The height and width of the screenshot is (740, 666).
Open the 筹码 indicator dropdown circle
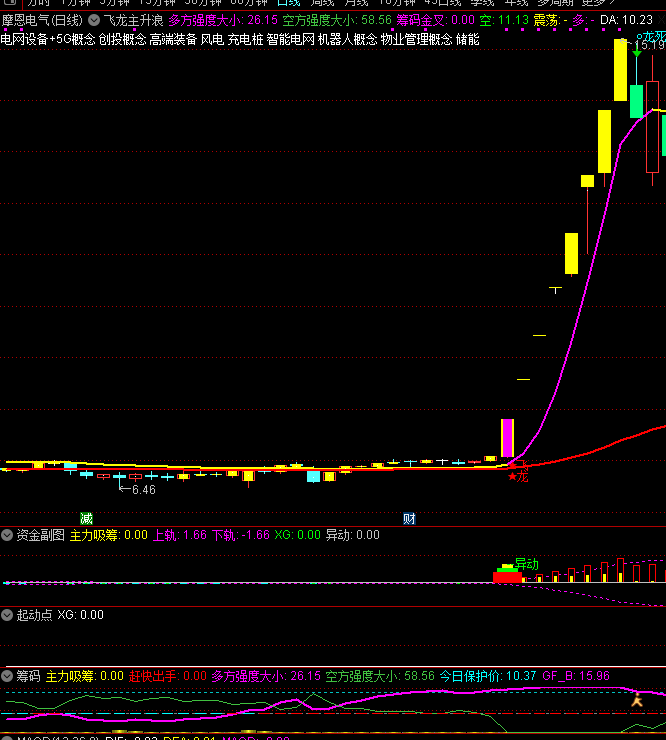coord(7,676)
